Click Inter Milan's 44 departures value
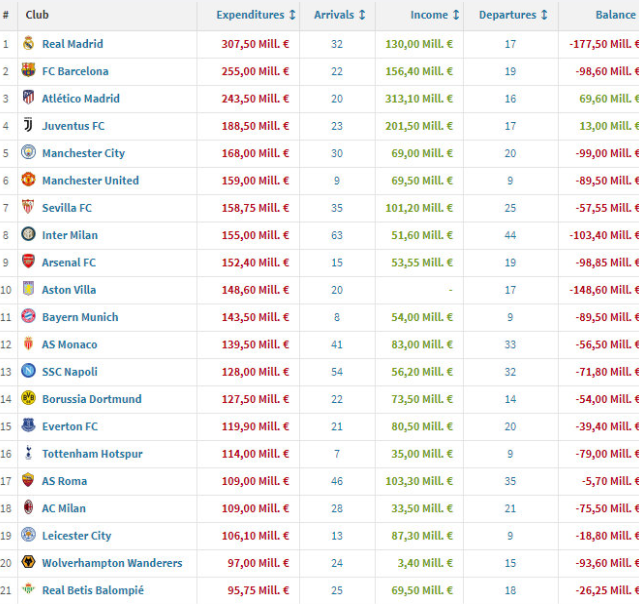The height and width of the screenshot is (604, 639). [x=510, y=235]
